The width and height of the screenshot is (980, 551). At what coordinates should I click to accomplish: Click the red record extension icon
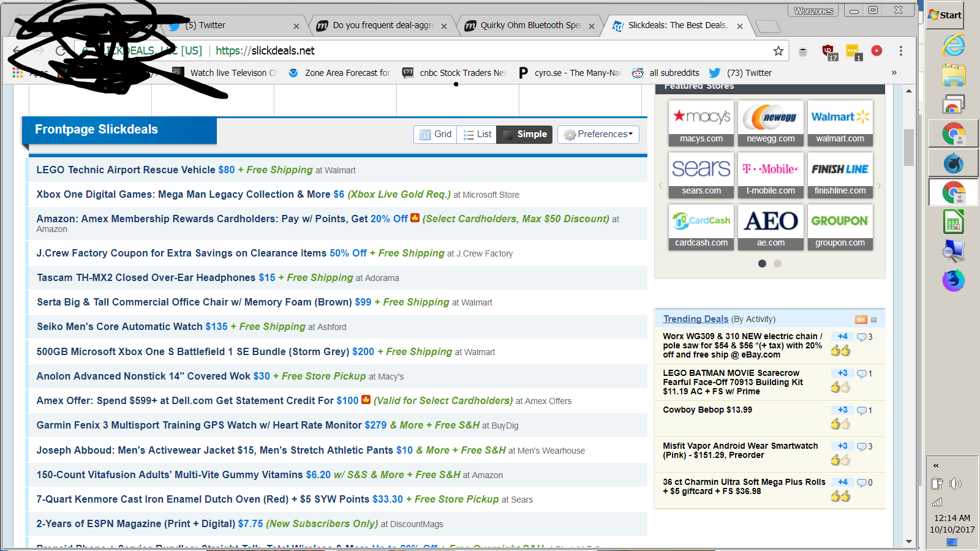tap(876, 51)
